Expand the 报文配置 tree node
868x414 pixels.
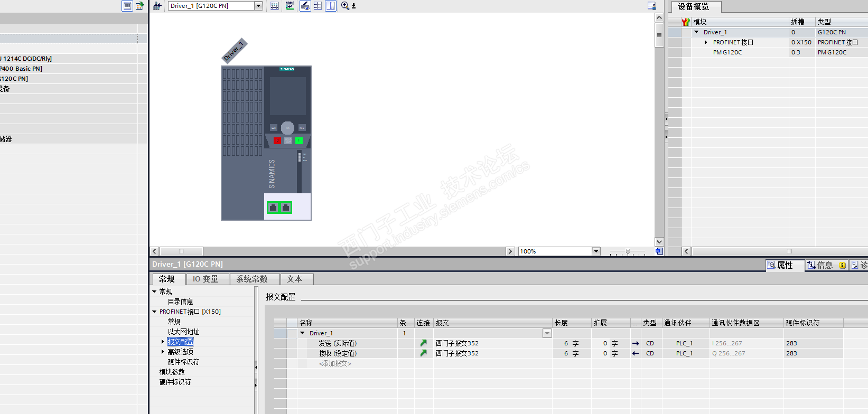tap(163, 342)
